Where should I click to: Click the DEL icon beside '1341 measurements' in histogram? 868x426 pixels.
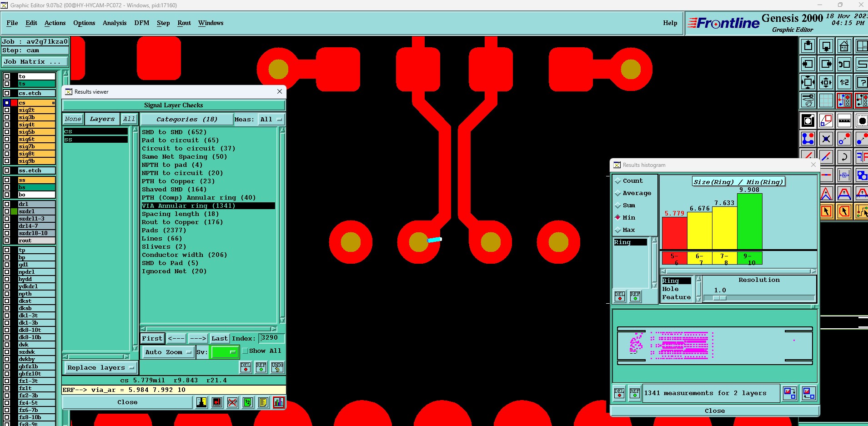(x=619, y=393)
